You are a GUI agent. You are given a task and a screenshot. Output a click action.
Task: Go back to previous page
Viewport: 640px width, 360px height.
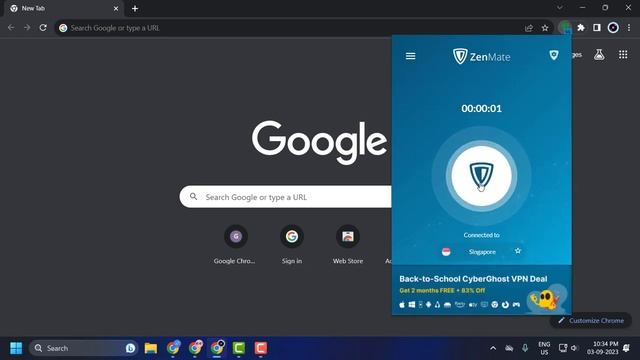11,28
